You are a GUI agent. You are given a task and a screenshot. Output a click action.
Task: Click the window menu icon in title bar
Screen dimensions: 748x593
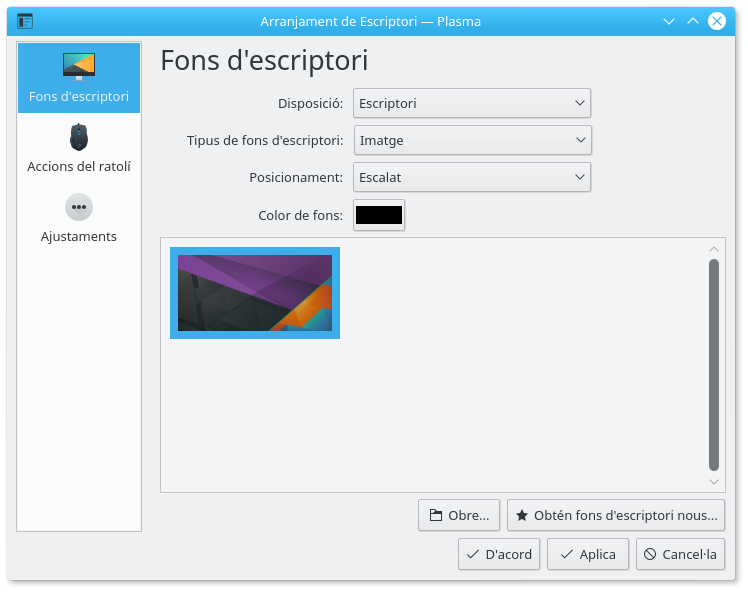(25, 21)
